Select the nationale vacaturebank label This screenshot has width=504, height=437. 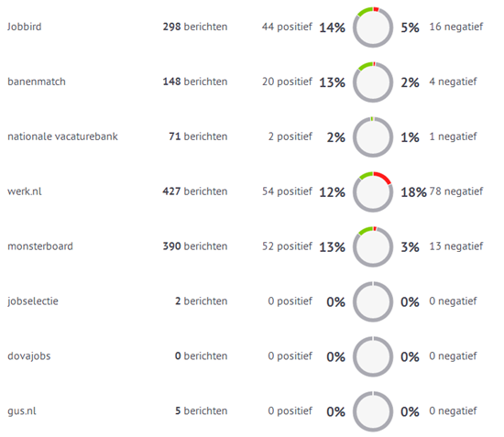pos(62,137)
